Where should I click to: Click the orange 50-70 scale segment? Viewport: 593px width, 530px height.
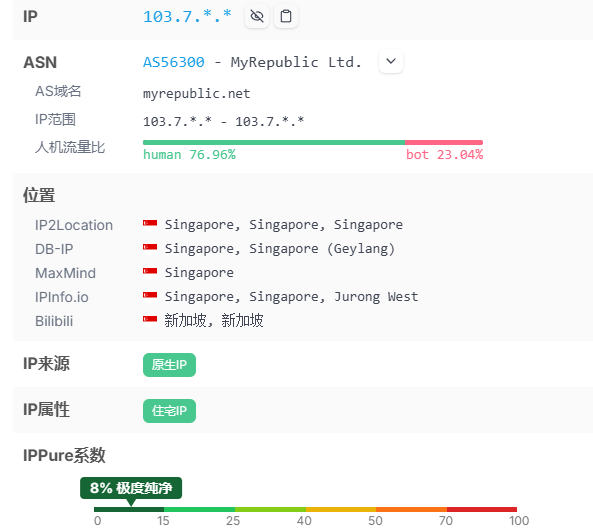click(x=411, y=510)
